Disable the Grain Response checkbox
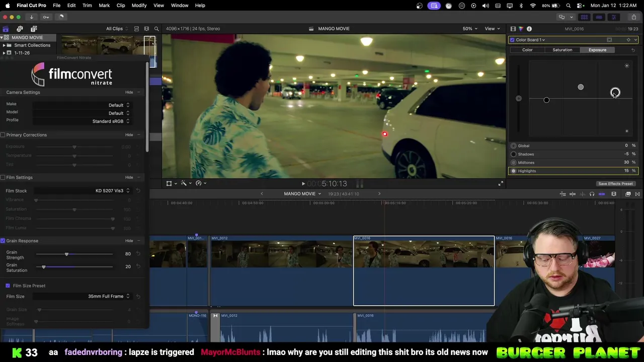644x362 pixels. point(3,241)
